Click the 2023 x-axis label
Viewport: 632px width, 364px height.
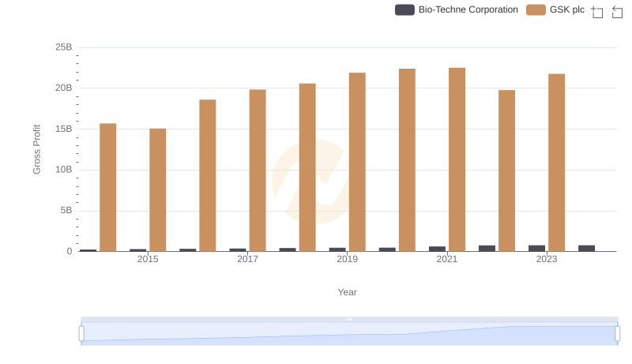(547, 259)
